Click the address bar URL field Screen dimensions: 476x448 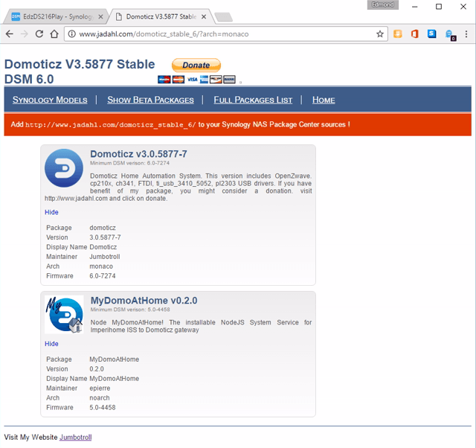pos(225,33)
